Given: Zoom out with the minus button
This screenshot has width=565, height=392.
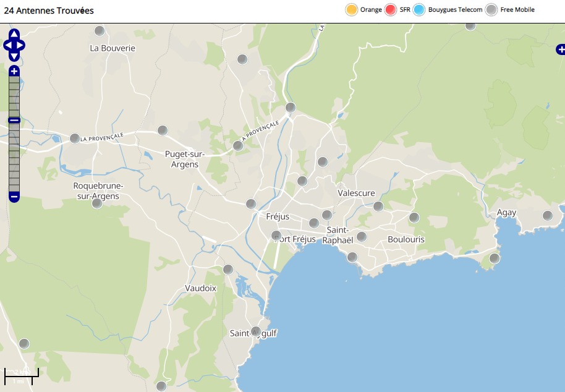Looking at the screenshot, I should [14, 197].
